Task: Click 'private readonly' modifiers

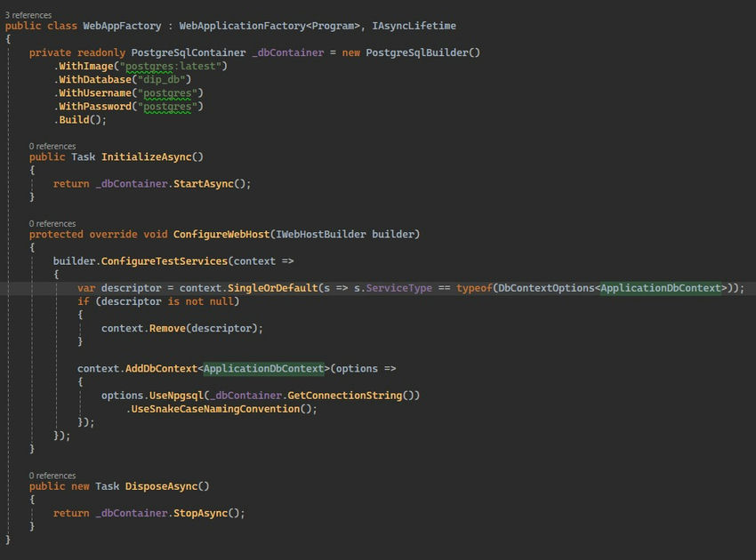Action: pyautogui.click(x=77, y=52)
